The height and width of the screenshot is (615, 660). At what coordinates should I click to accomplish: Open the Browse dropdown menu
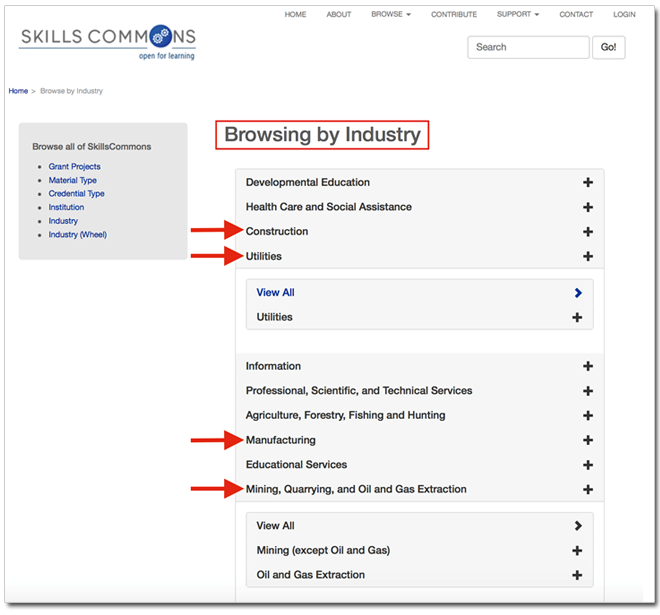(391, 14)
